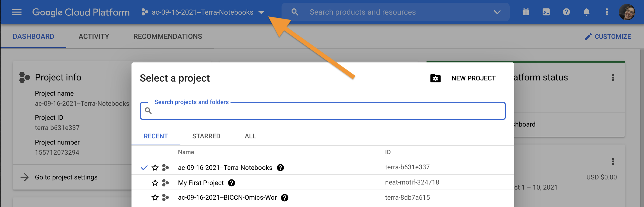The image size is (644, 207).
Task: Open notifications bell
Action: pyautogui.click(x=586, y=12)
